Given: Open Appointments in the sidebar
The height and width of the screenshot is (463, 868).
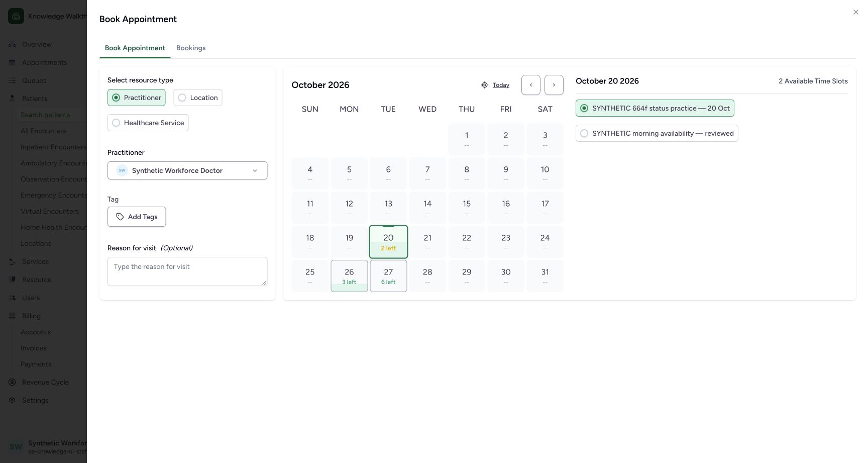Looking at the screenshot, I should click(44, 62).
